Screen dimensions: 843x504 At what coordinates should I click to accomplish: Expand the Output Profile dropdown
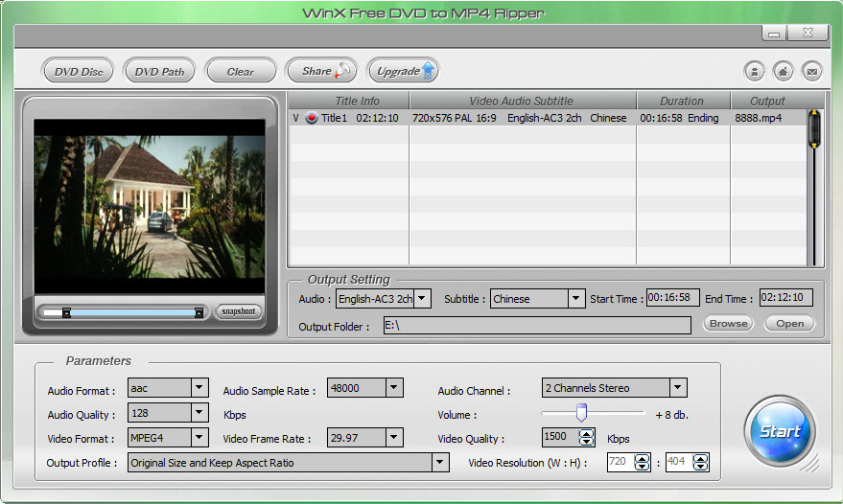440,462
